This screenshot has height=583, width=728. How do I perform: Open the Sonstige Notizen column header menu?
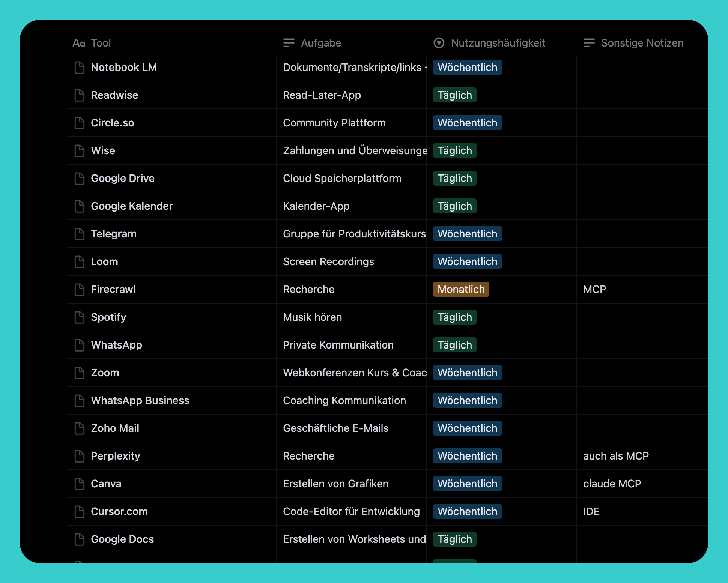point(642,43)
